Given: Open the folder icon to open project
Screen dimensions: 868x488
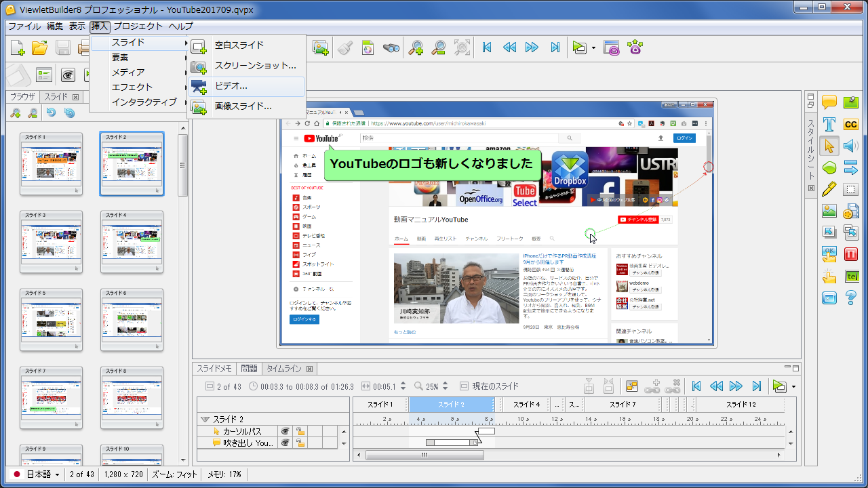Looking at the screenshot, I should tap(40, 47).
